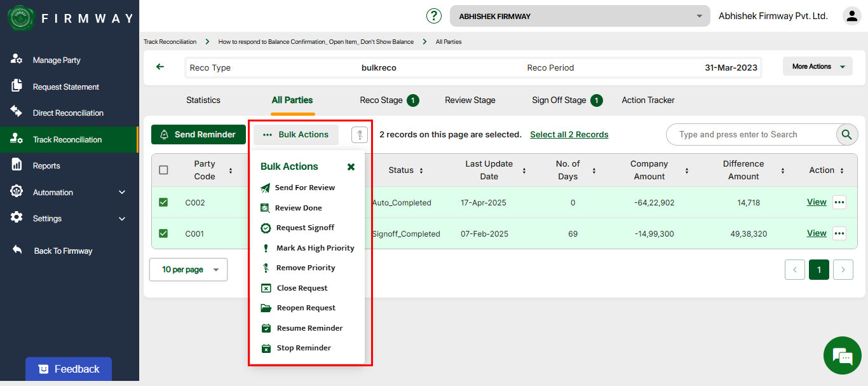
Task: Open the 10 per page dropdown
Action: [188, 270]
